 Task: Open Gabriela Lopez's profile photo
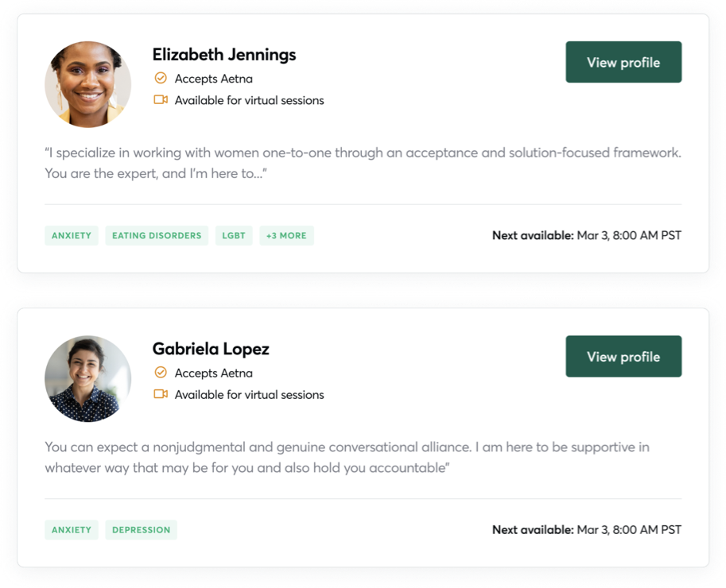coord(88,379)
